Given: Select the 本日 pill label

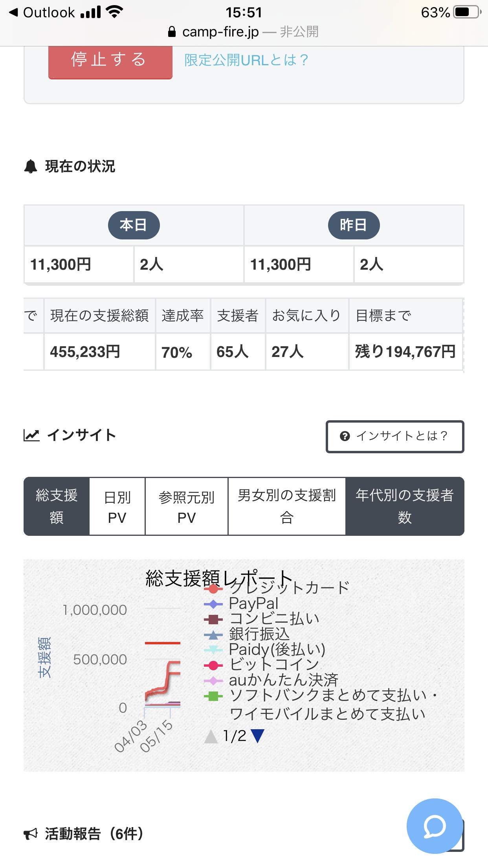Looking at the screenshot, I should 134,225.
